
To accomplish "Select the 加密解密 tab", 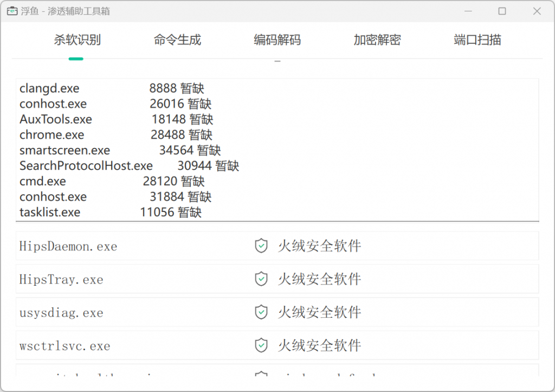I will tap(377, 40).
